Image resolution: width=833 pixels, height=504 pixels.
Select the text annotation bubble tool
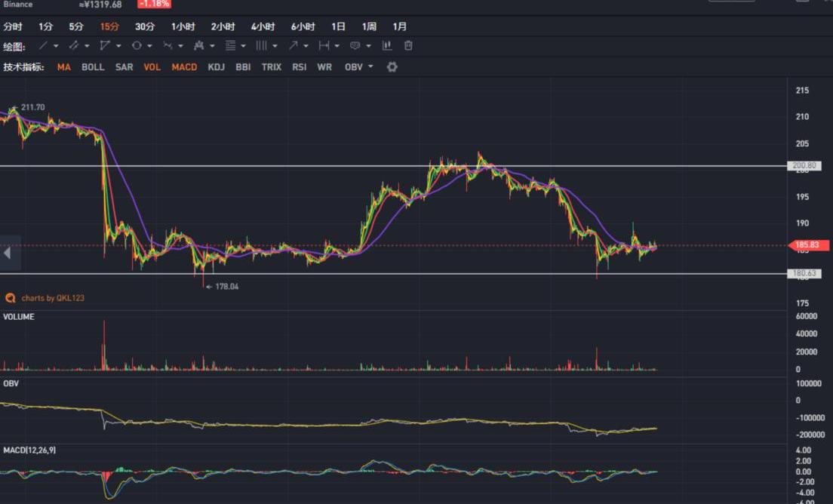point(355,46)
